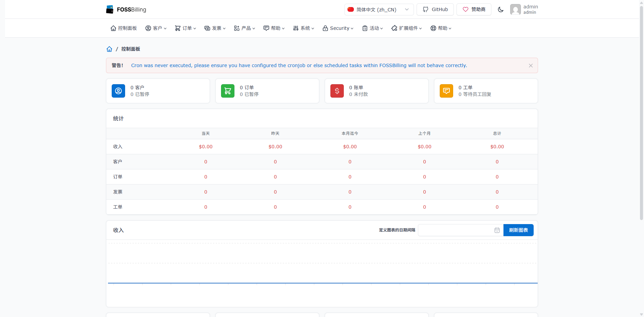Screen dimensions: 644x317
Task: Click the clipboard icon beside 活动
Action: pyautogui.click(x=365, y=28)
